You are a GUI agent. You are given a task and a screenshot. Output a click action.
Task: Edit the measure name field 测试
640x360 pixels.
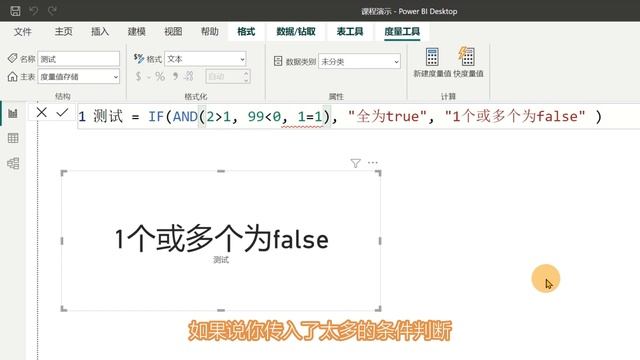79,59
